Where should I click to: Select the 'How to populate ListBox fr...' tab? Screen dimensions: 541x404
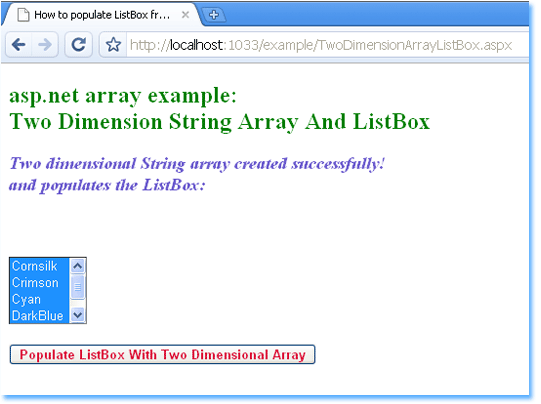pos(101,15)
